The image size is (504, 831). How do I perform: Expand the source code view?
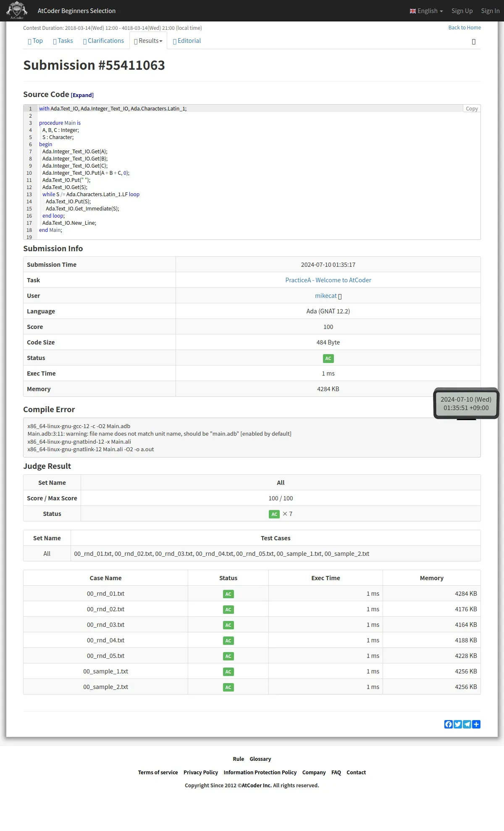coord(82,95)
